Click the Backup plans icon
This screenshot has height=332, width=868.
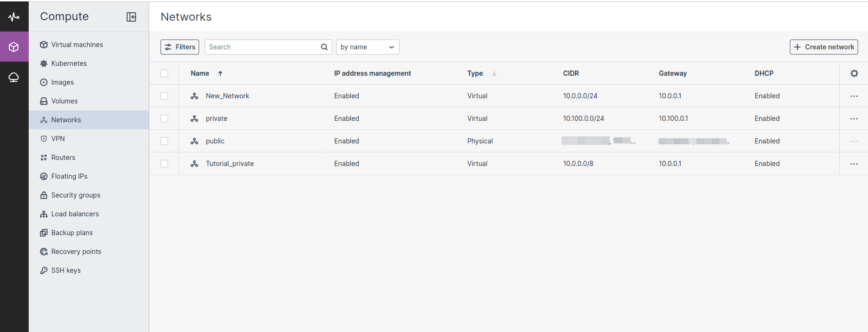tap(44, 233)
